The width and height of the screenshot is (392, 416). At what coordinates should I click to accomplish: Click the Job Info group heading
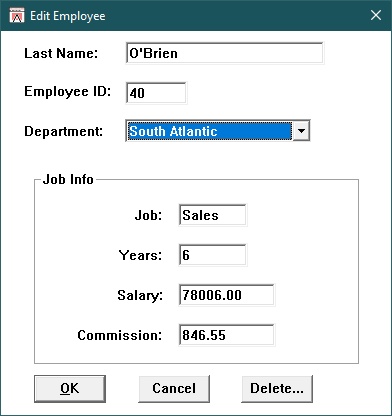tap(68, 179)
